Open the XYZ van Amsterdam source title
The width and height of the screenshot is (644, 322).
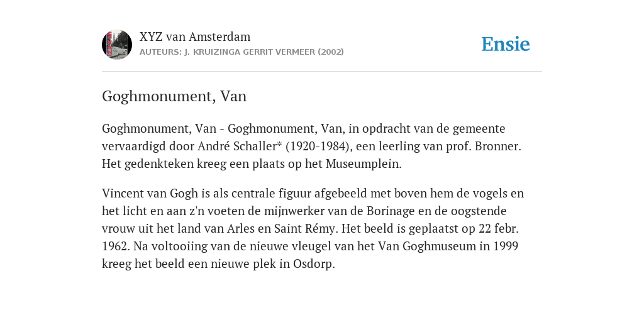[195, 36]
